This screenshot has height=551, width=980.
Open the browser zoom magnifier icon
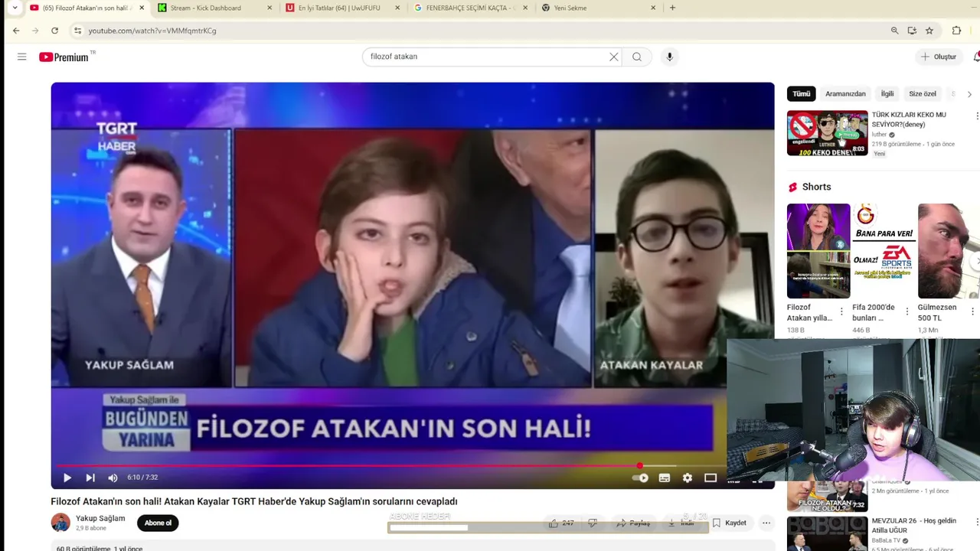[x=894, y=31]
